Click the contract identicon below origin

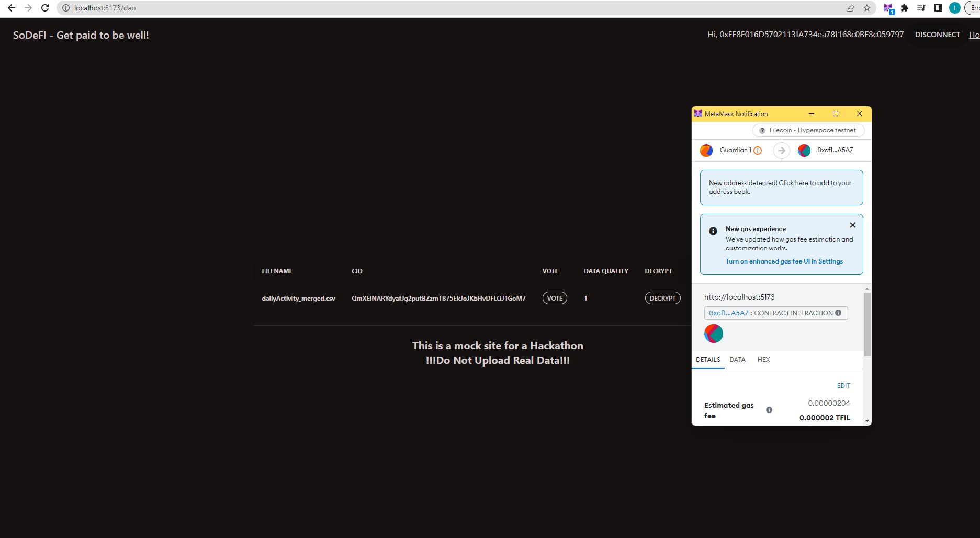point(714,334)
